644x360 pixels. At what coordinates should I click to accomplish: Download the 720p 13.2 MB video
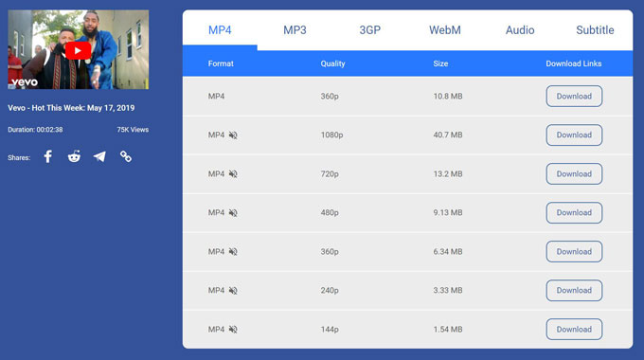pos(574,173)
